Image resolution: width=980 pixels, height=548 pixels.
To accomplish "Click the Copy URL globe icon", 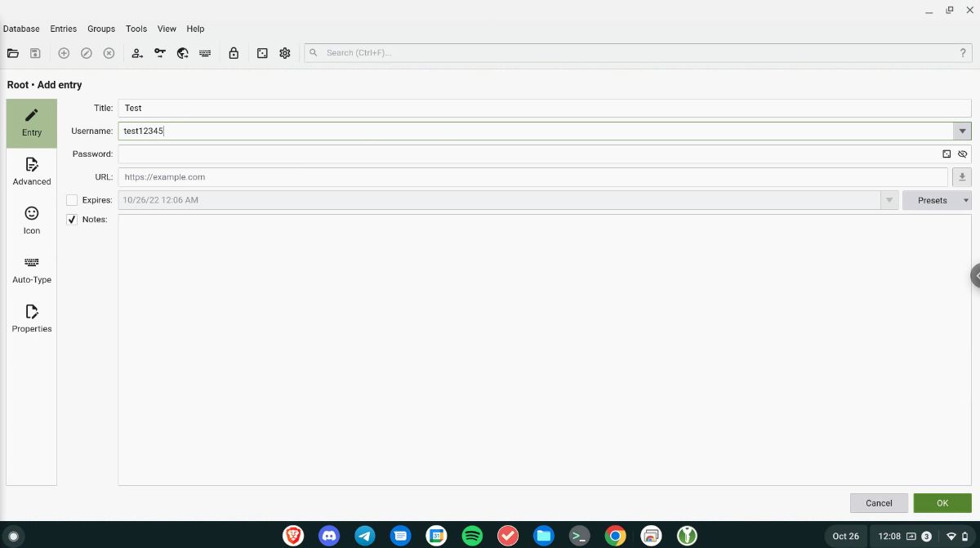I will coord(183,53).
